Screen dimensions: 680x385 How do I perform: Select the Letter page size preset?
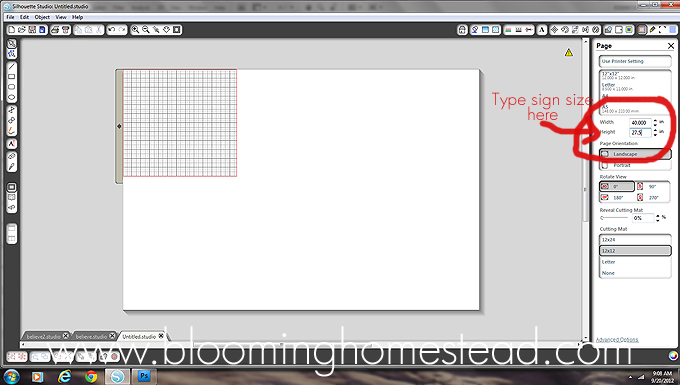click(635, 86)
